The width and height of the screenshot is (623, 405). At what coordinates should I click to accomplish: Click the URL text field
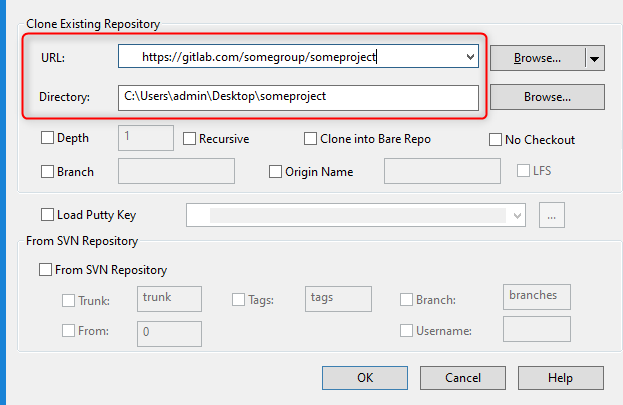click(290, 58)
